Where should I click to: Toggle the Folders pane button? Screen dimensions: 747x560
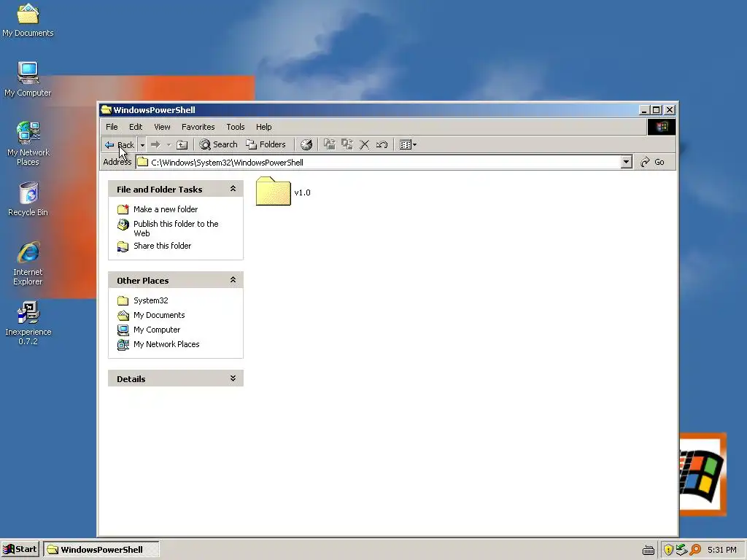tap(266, 145)
